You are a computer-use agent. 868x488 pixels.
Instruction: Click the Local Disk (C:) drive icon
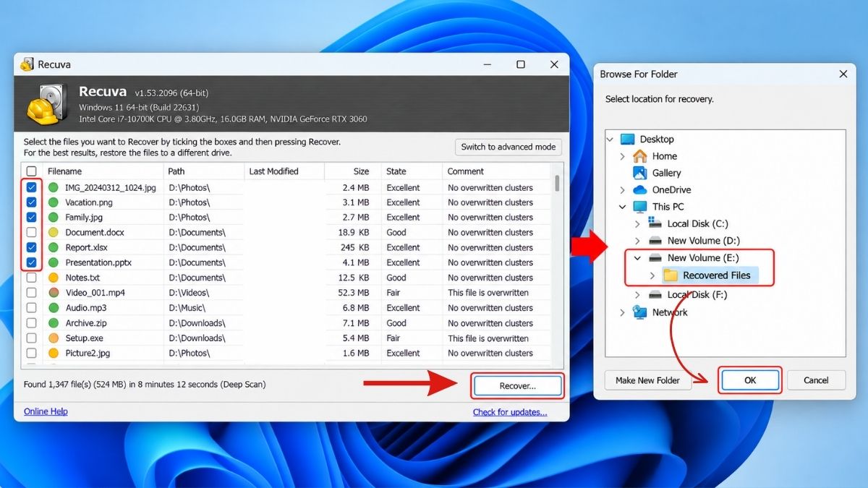coord(655,223)
